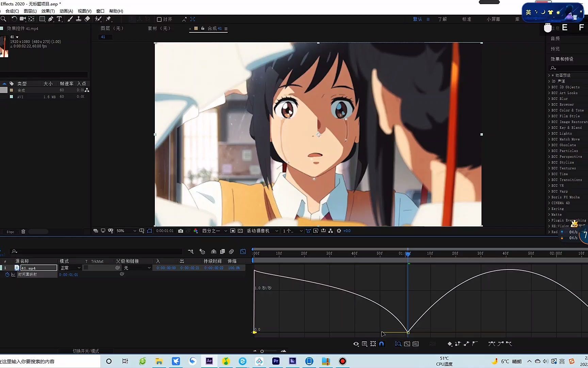Open the 50% magnification dropdown
Screen dimensions: 588x368
click(126, 231)
